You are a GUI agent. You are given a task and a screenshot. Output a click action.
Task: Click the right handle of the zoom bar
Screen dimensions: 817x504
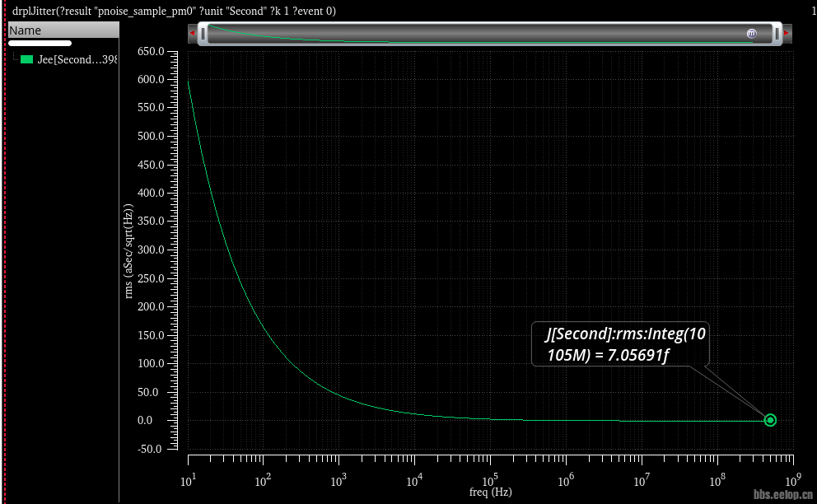pyautogui.click(x=777, y=34)
